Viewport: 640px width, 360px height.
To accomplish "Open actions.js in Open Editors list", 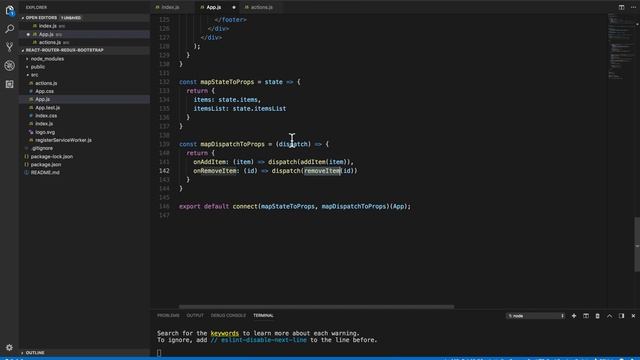I will click(50, 42).
